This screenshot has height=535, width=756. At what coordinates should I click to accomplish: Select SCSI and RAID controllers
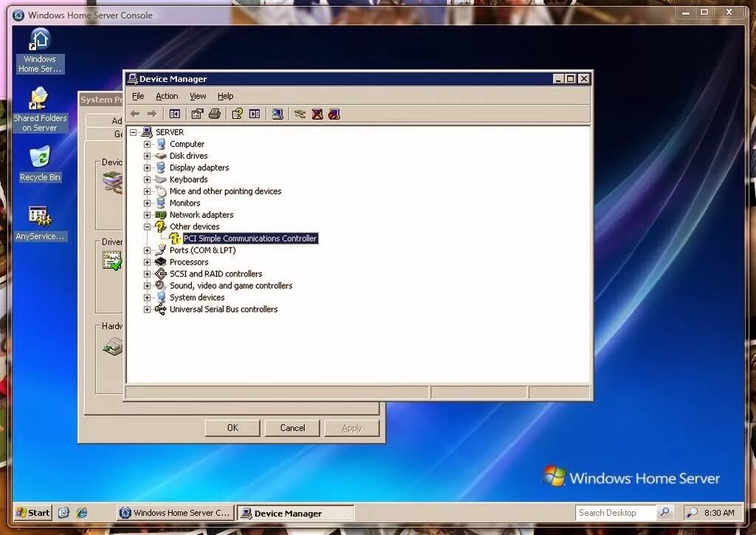click(216, 274)
